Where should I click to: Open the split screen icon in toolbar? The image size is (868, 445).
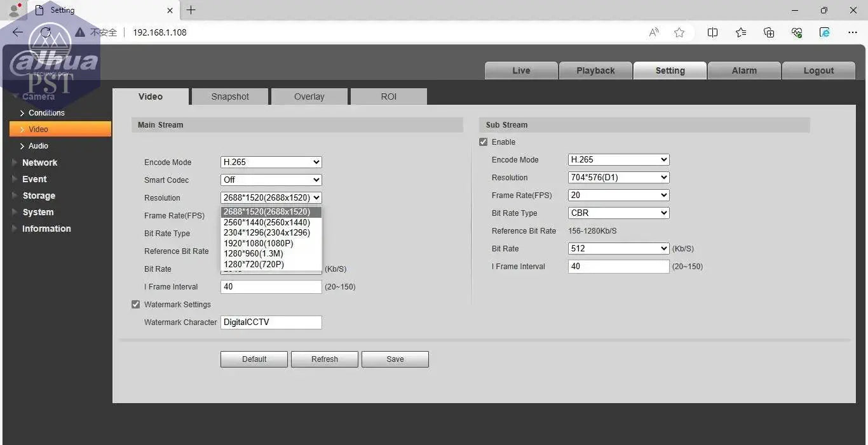pos(712,32)
